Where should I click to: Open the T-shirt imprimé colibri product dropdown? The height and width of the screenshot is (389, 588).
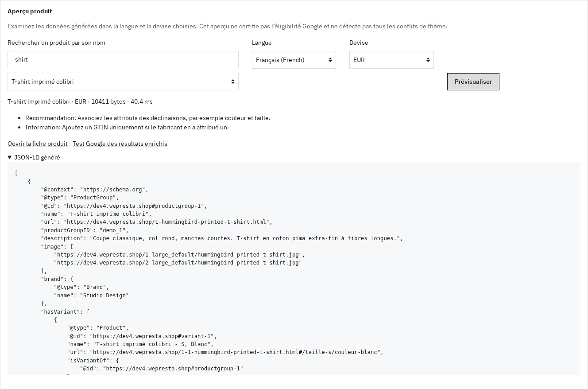point(123,82)
